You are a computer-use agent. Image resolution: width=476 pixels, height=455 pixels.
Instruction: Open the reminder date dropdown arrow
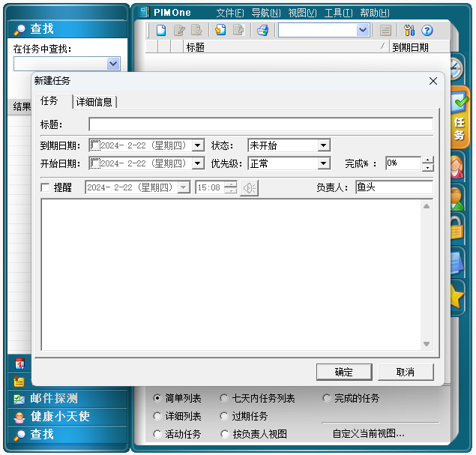coord(184,187)
